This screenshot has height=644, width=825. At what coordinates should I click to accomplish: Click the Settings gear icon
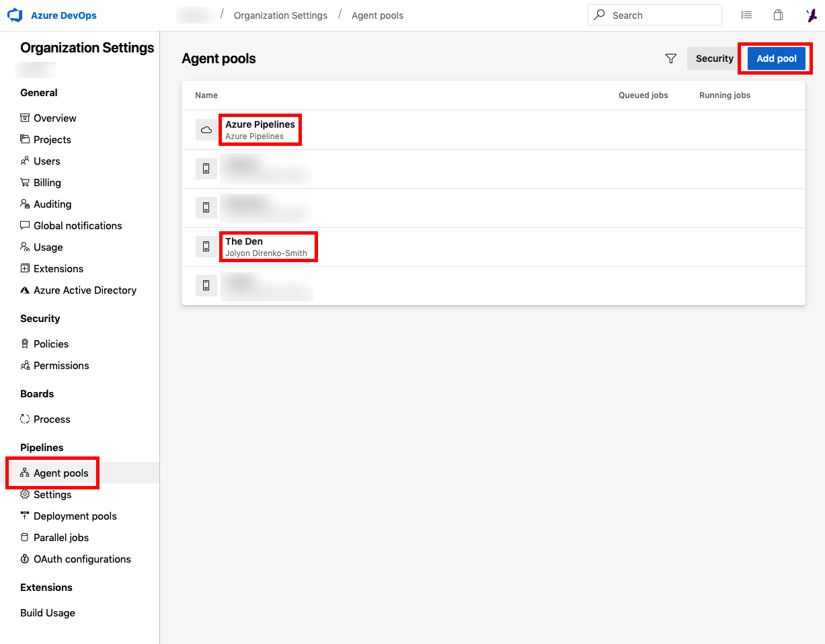25,494
